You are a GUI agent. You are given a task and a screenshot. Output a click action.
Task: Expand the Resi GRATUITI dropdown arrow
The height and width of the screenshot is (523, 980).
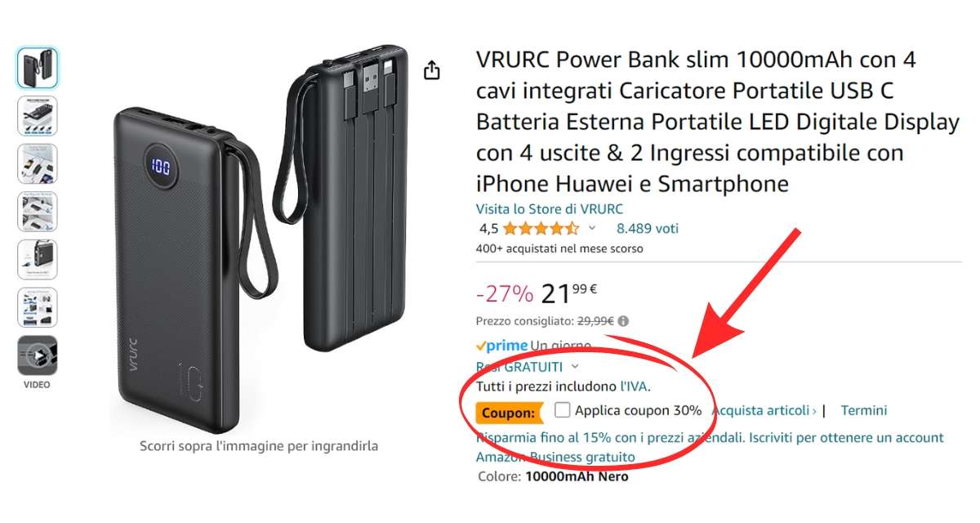click(x=575, y=367)
